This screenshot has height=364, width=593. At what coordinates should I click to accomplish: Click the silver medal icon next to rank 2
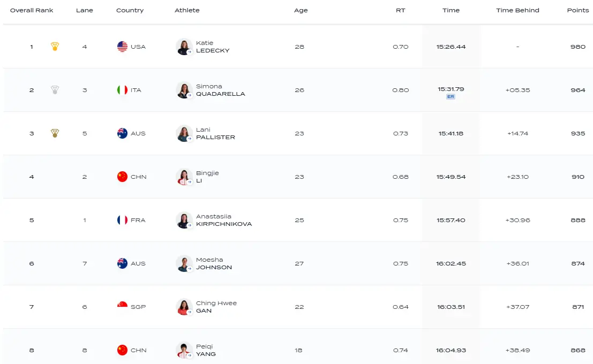55,90
